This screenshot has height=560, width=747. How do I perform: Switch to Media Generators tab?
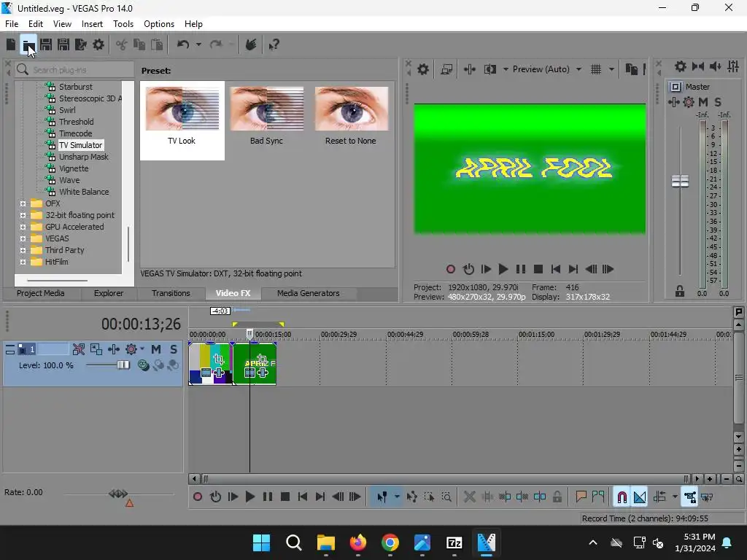click(x=309, y=293)
